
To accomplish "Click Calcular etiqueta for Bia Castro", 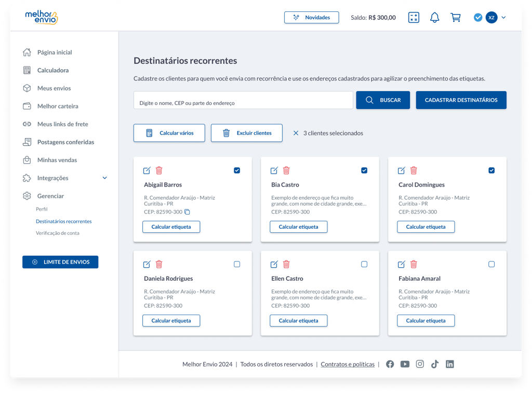I will point(299,227).
